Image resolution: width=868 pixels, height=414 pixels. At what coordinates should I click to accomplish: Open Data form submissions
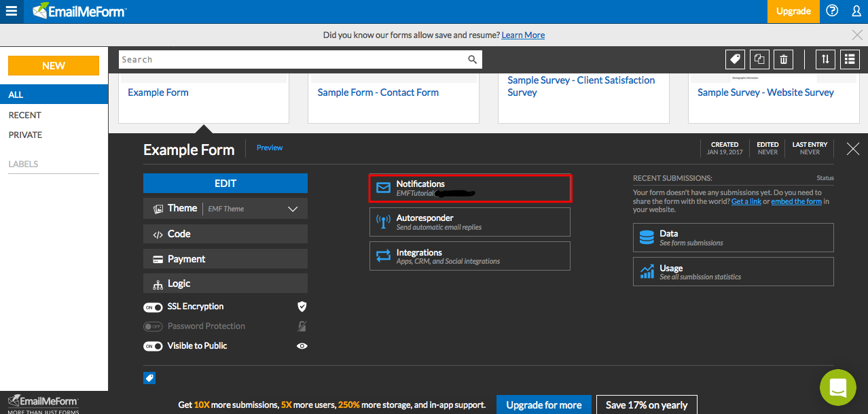point(734,237)
